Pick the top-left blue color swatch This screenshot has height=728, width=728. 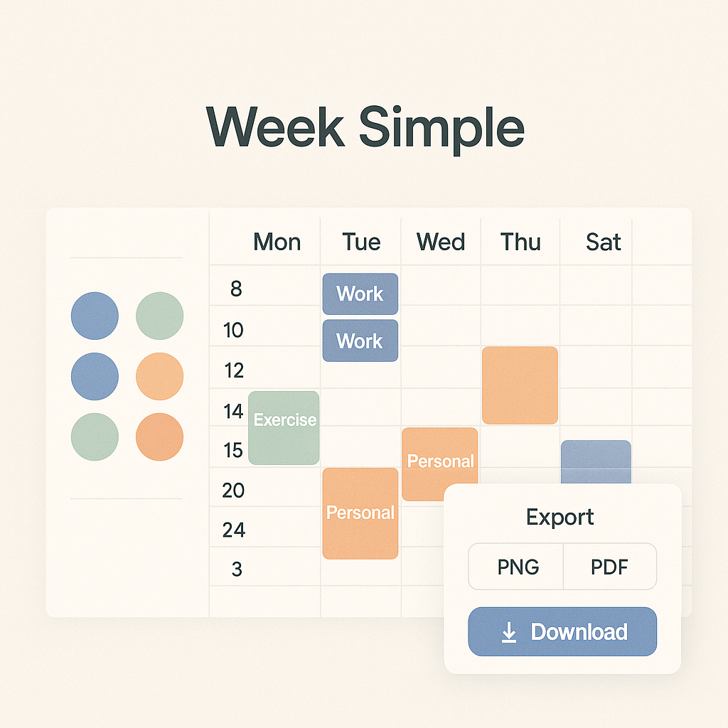click(x=95, y=316)
